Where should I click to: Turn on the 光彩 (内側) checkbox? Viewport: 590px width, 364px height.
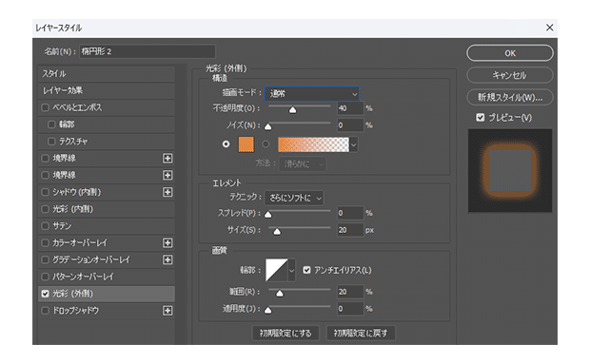[x=45, y=209]
